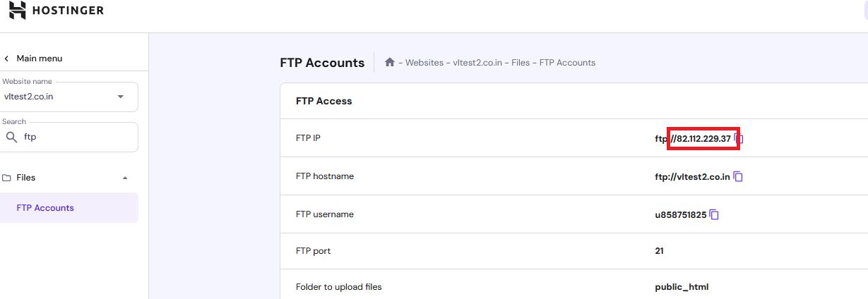
Task: Click the u858751825 username text
Action: pos(681,214)
